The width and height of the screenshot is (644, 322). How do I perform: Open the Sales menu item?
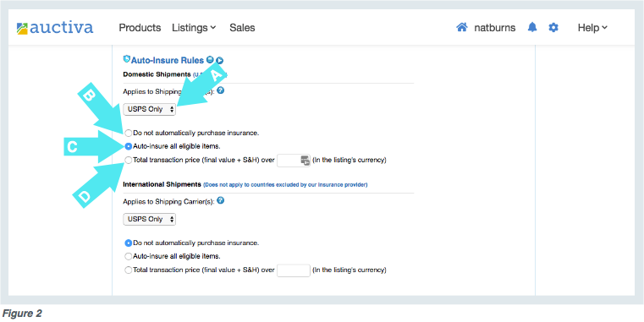242,28
